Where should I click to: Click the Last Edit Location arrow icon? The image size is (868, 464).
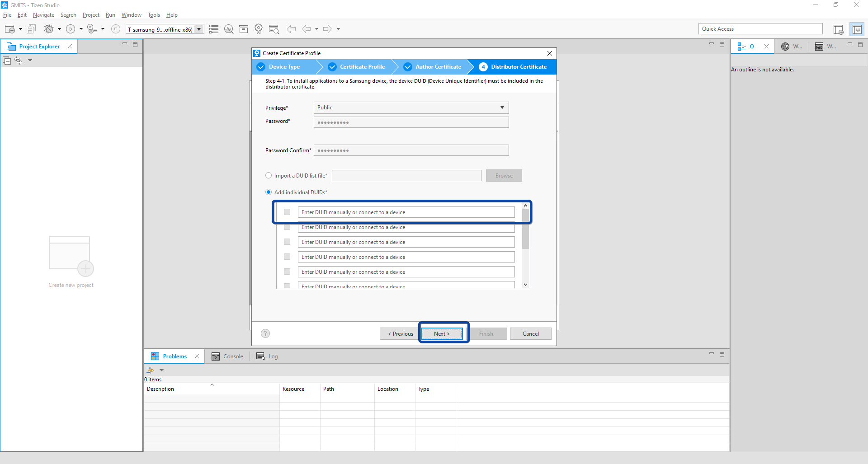(x=291, y=29)
